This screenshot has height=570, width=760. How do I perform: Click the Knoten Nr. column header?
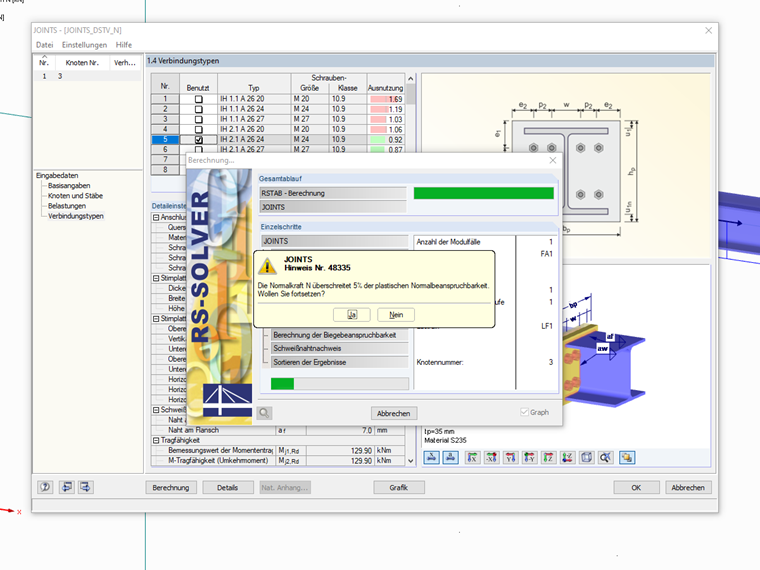click(x=82, y=63)
